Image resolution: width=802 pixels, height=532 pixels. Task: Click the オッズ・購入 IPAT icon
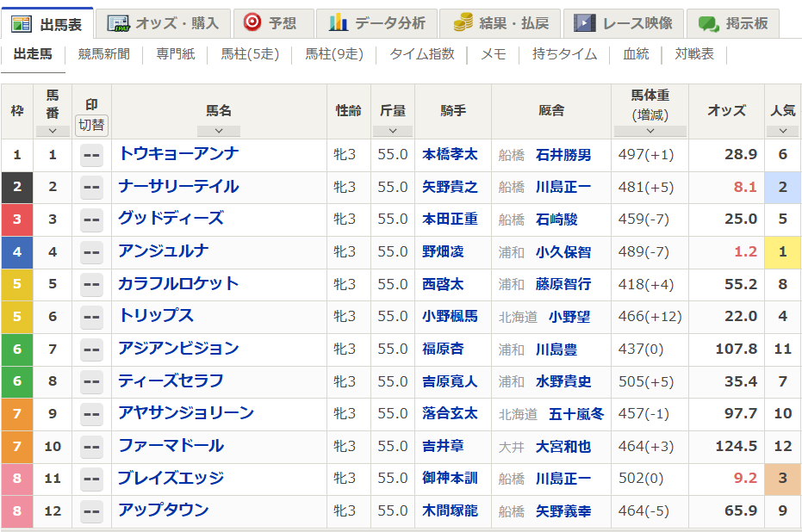tap(118, 23)
